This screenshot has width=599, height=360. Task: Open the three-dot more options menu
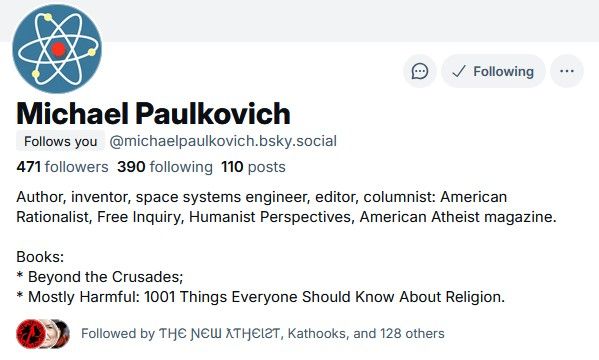[567, 71]
